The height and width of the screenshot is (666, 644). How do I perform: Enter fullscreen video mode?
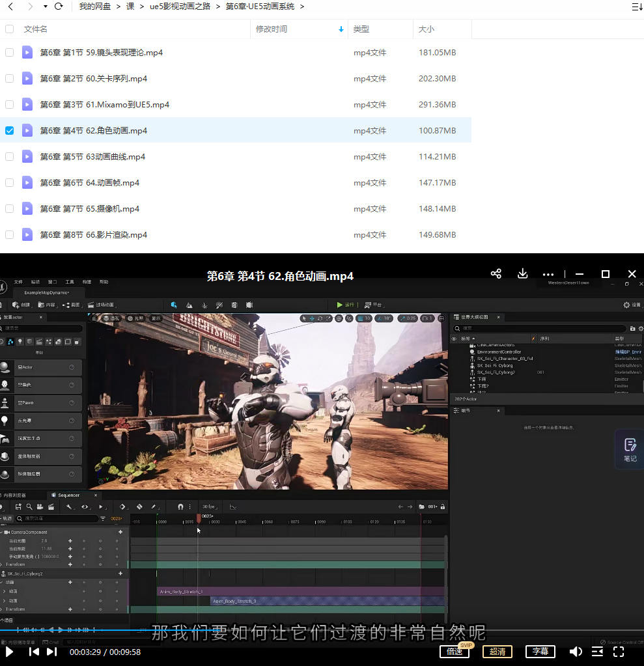[x=619, y=651]
